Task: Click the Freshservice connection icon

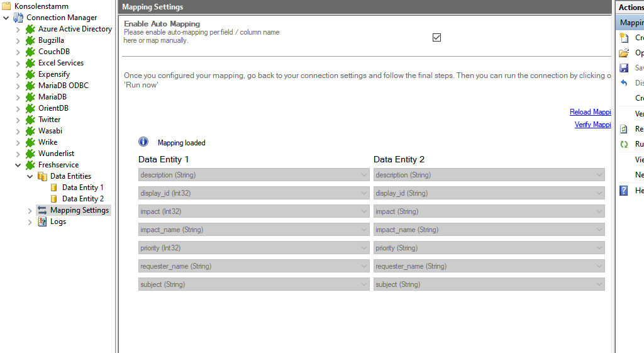Action: tap(30, 165)
